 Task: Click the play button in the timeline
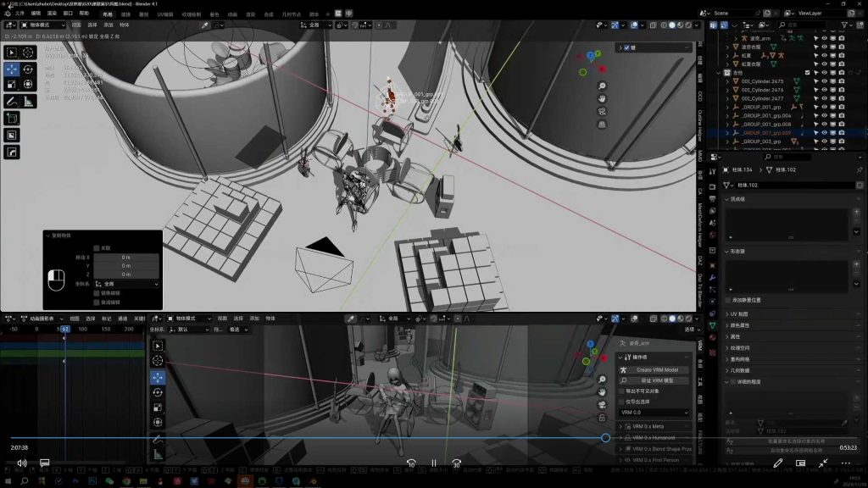tap(433, 463)
